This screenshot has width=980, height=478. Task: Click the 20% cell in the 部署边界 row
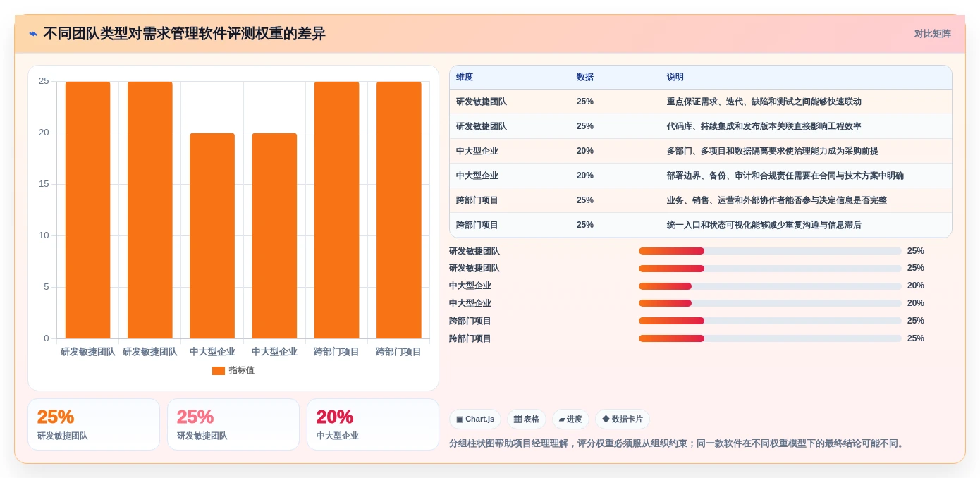pyautogui.click(x=585, y=176)
